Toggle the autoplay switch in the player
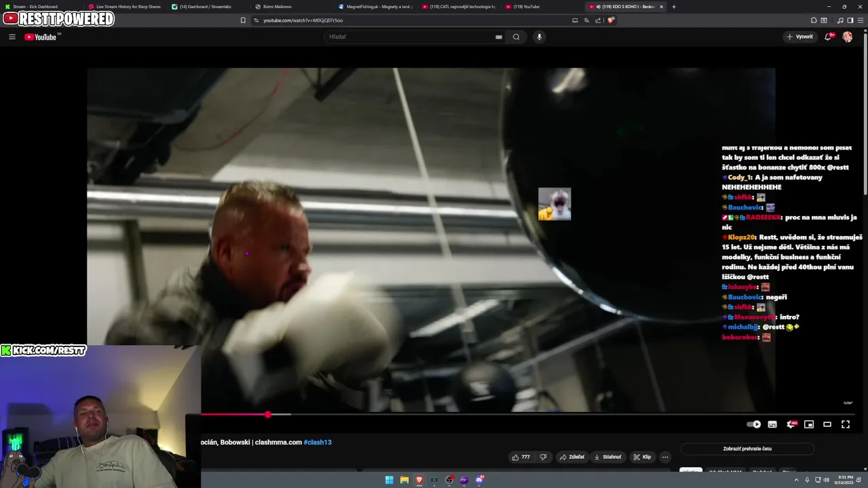This screenshot has width=868, height=488. [754, 424]
